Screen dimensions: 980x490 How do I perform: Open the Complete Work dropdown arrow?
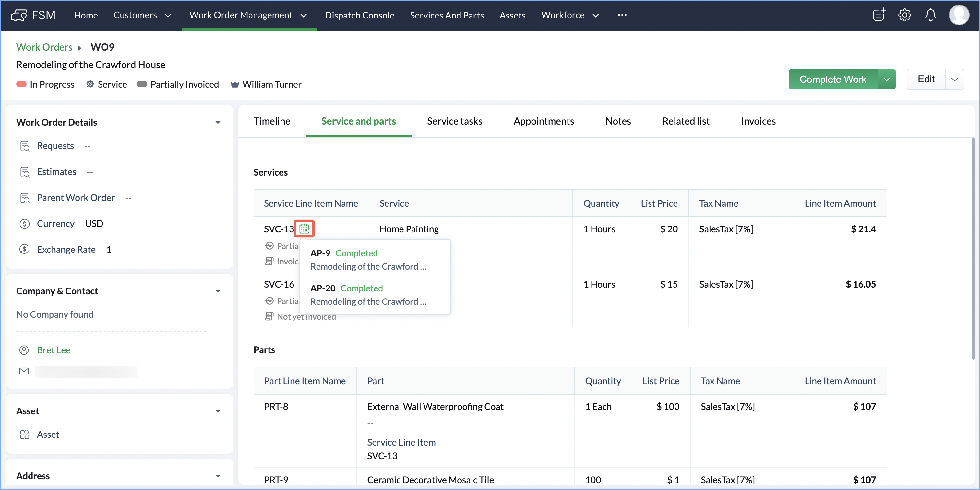pyautogui.click(x=886, y=79)
